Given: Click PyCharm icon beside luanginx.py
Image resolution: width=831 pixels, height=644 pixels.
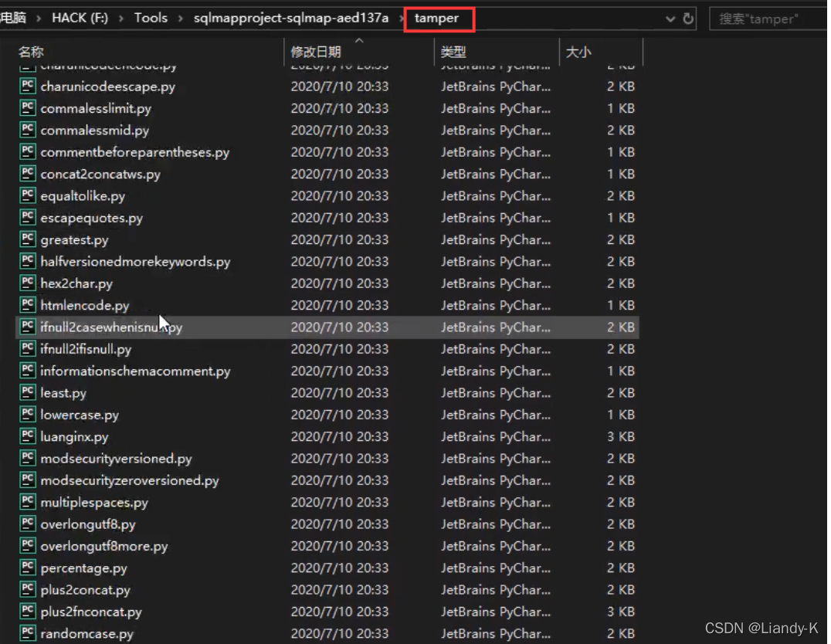Looking at the screenshot, I should (27, 436).
